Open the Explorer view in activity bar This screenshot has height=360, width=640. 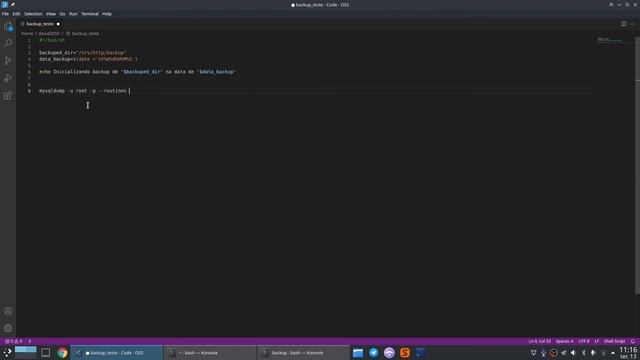click(x=8, y=27)
